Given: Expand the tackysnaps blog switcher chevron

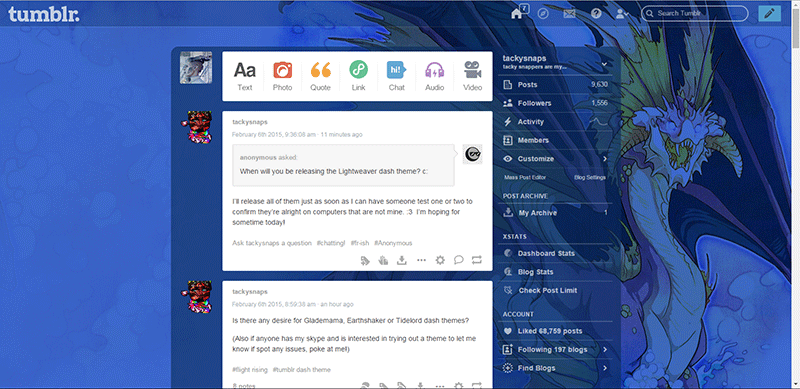Looking at the screenshot, I should point(605,64).
